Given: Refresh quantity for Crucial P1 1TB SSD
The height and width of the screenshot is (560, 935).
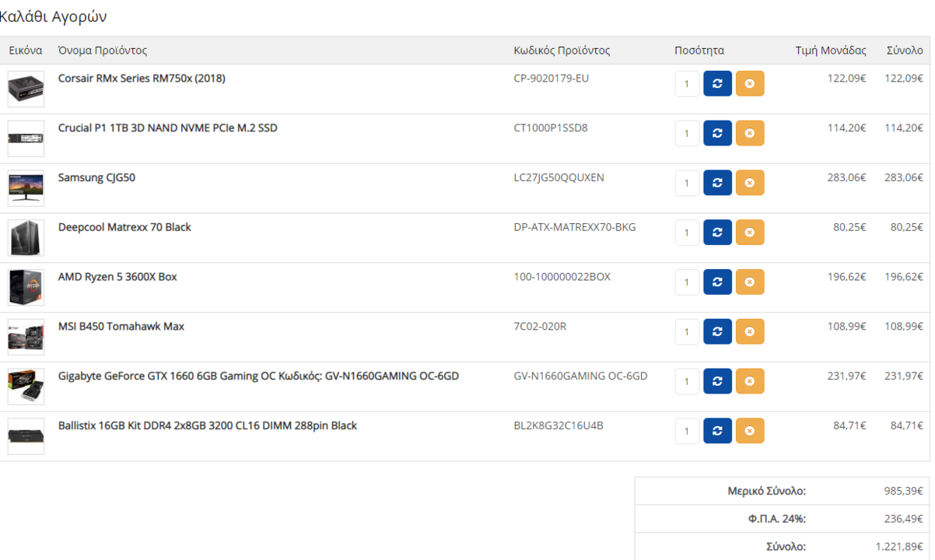Looking at the screenshot, I should tap(717, 133).
